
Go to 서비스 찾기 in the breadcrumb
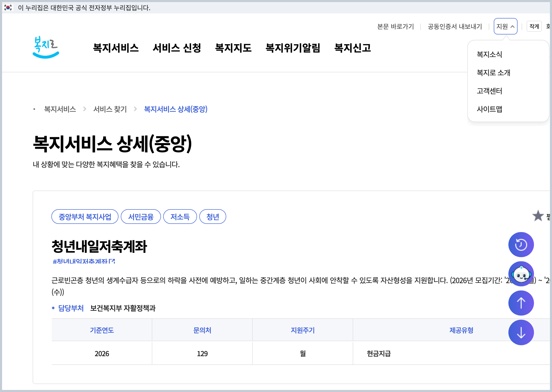[110, 109]
